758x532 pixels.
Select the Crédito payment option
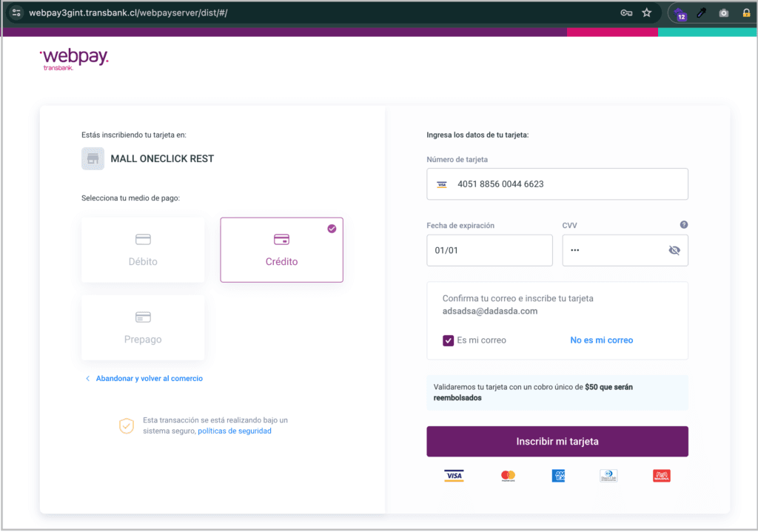pos(281,249)
